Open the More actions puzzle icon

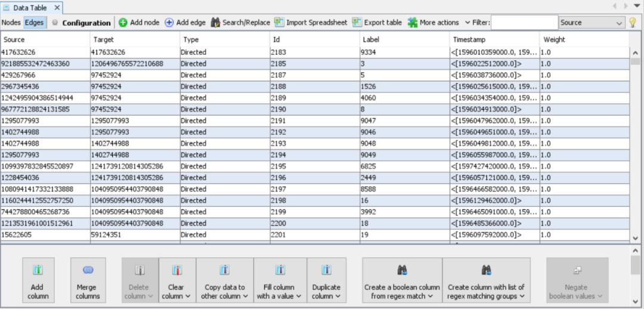tap(413, 23)
